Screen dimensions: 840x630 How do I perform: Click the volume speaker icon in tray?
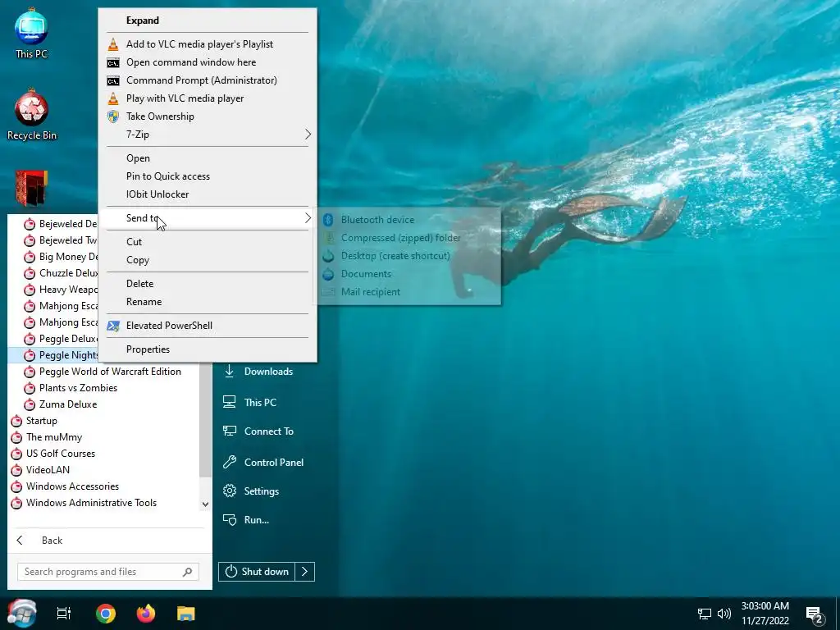[x=724, y=614]
